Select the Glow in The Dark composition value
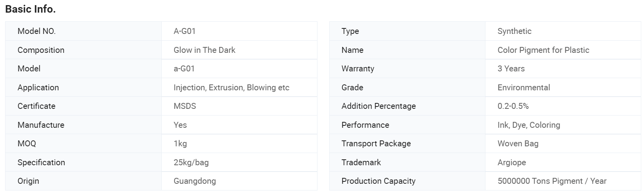 pos(204,50)
